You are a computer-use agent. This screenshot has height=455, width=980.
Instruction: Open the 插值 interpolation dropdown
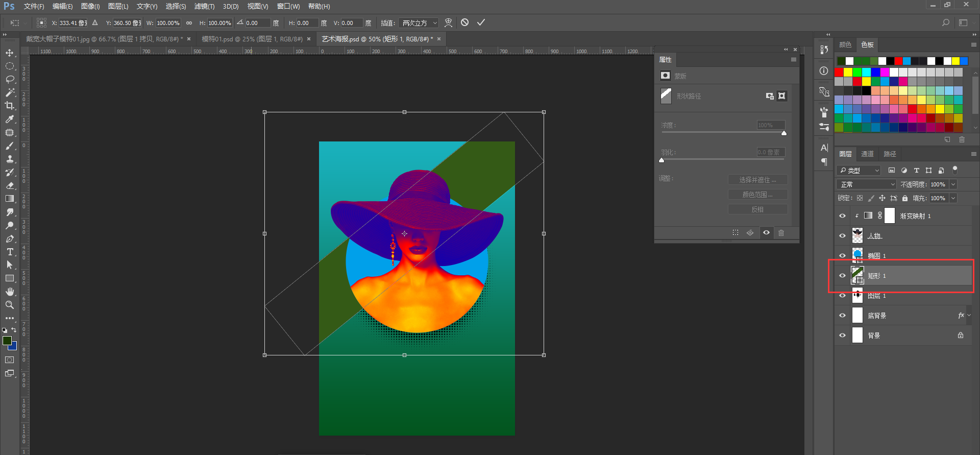tap(419, 23)
